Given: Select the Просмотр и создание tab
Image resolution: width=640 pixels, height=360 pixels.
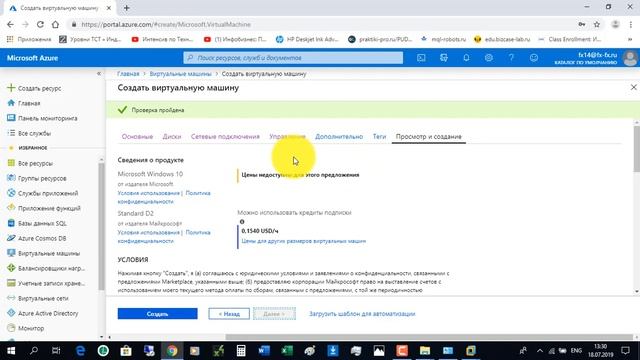Looking at the screenshot, I should coord(429,137).
